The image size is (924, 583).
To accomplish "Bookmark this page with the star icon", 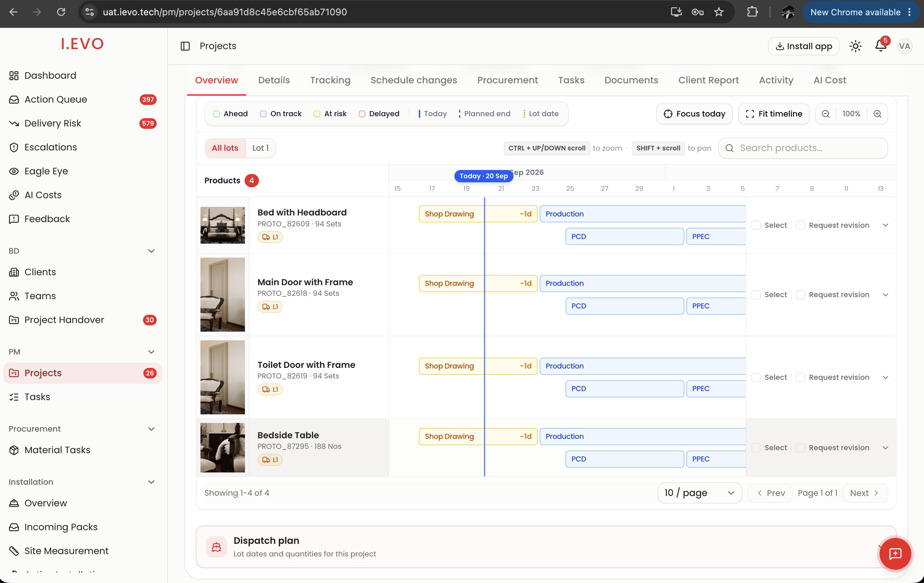I will point(719,12).
